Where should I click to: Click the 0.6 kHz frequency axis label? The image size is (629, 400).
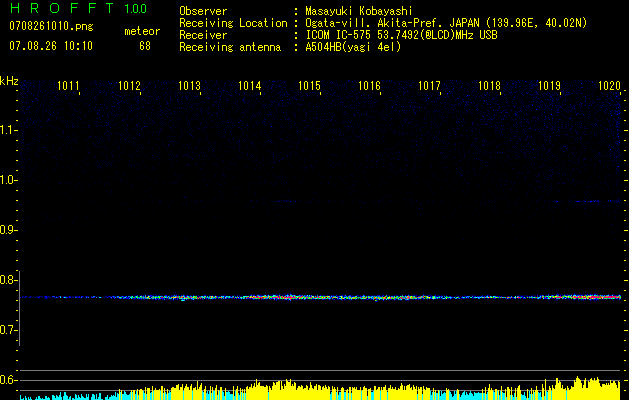pyautogui.click(x=7, y=380)
